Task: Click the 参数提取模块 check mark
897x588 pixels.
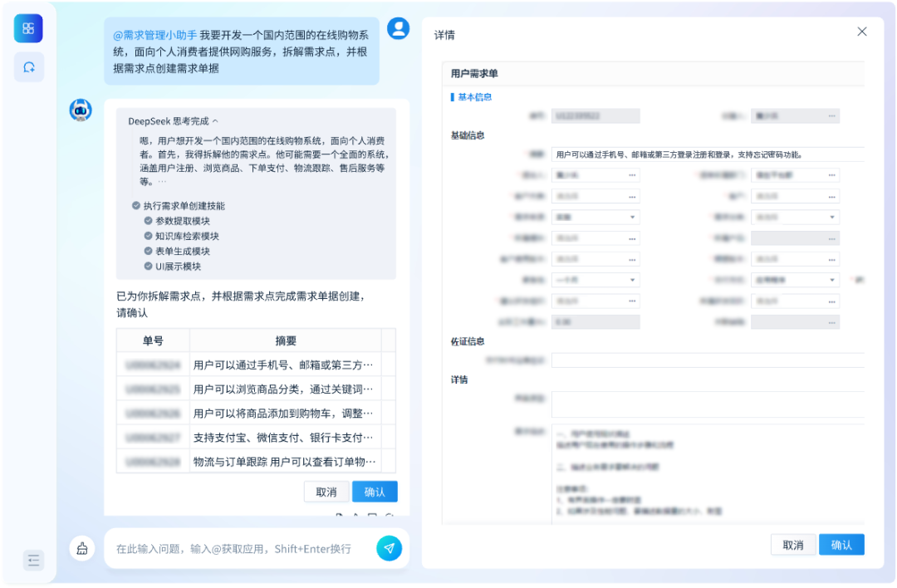Action: pos(148,221)
